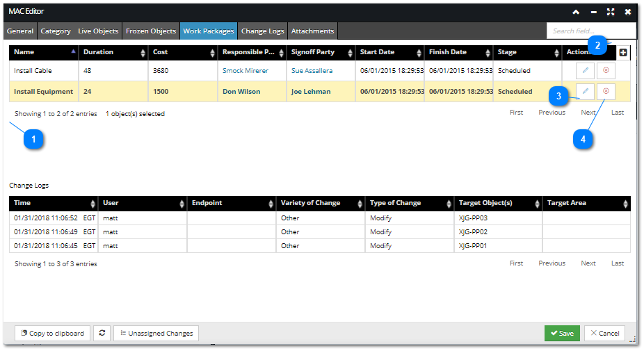Screen dimensions: 644x351
Task: Go to First page of work packages
Action: [x=516, y=113]
